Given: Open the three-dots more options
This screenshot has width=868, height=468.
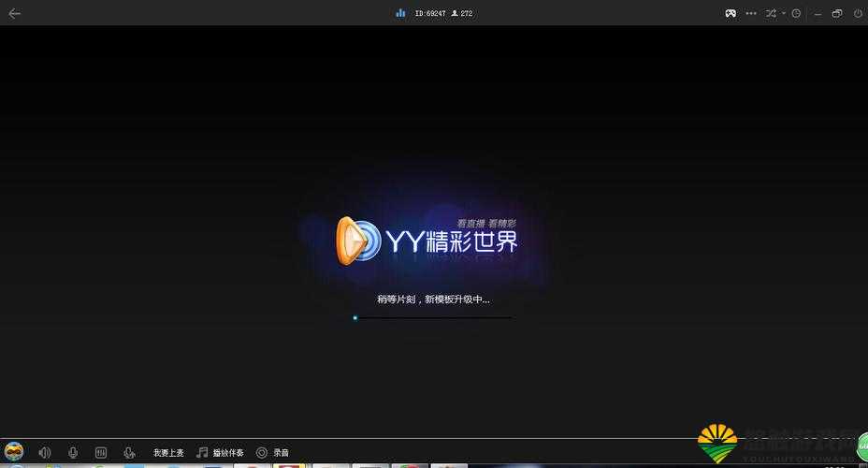Looking at the screenshot, I should (x=751, y=13).
